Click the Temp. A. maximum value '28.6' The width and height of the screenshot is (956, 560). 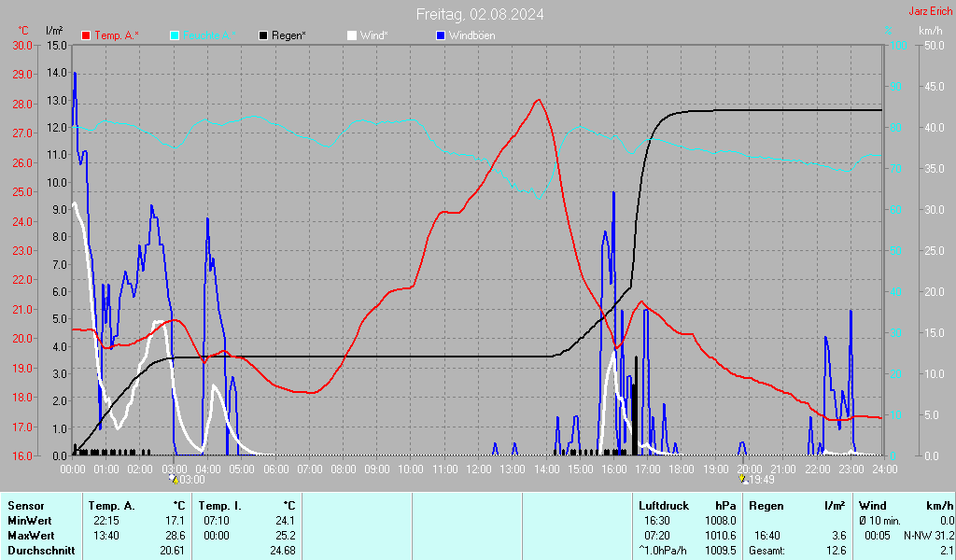point(175,536)
